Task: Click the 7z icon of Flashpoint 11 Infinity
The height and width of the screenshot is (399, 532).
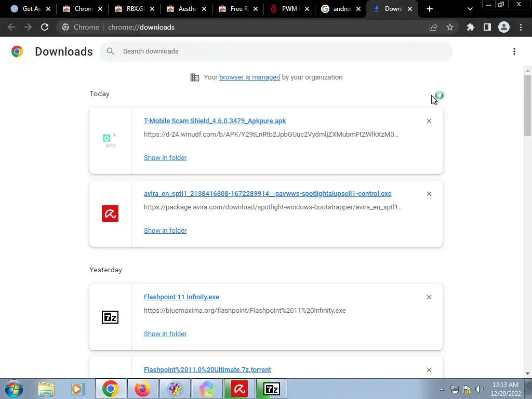Action: pos(110,317)
